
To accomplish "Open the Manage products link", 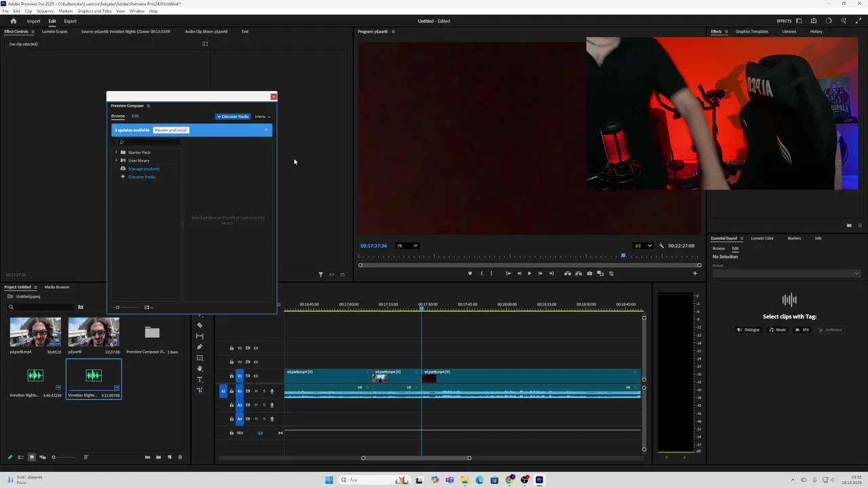I will tap(144, 169).
